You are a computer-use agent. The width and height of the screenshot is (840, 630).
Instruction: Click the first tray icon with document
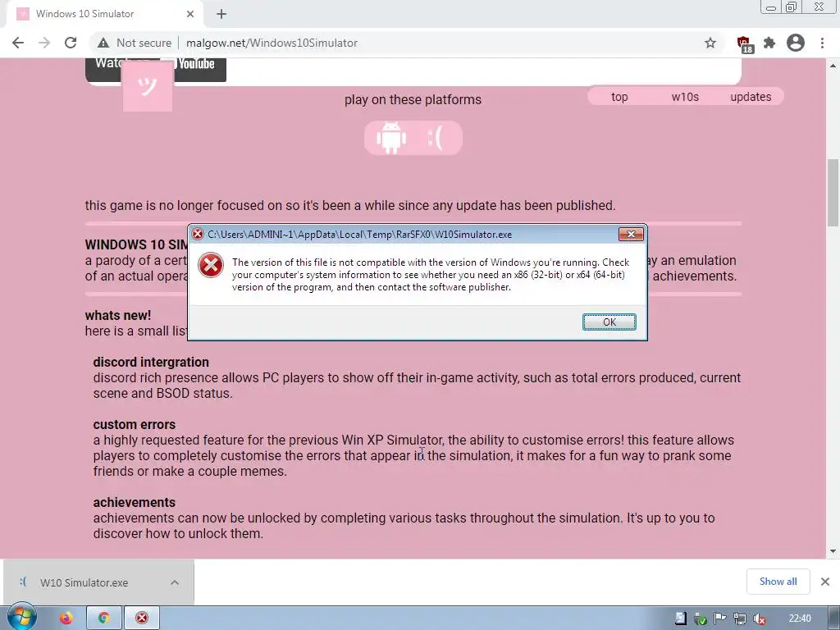pos(680,619)
